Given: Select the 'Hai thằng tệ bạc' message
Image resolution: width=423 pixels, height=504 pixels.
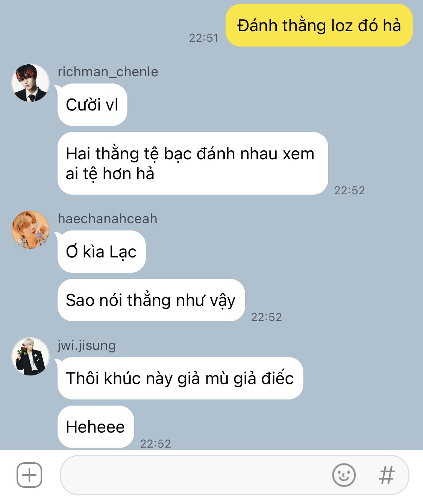Looking at the screenshot, I should coord(193,163).
